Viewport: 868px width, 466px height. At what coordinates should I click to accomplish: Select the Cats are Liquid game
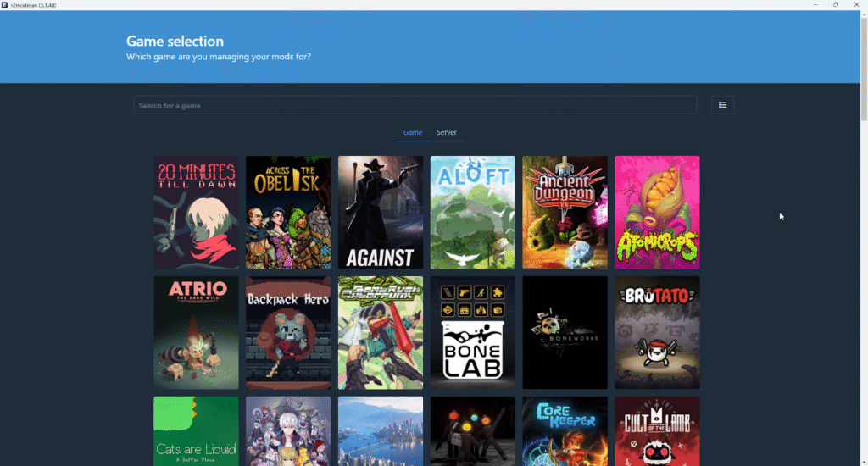pyautogui.click(x=196, y=431)
